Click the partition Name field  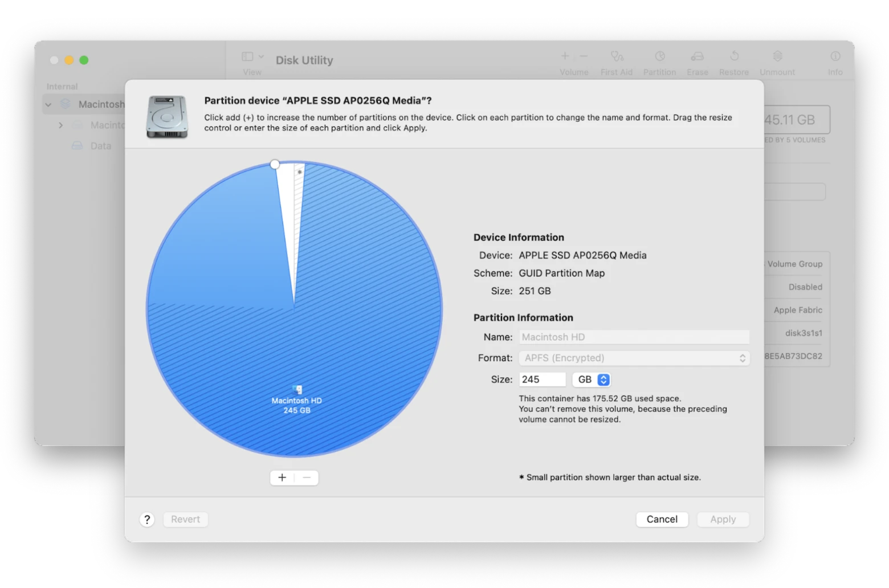(634, 337)
